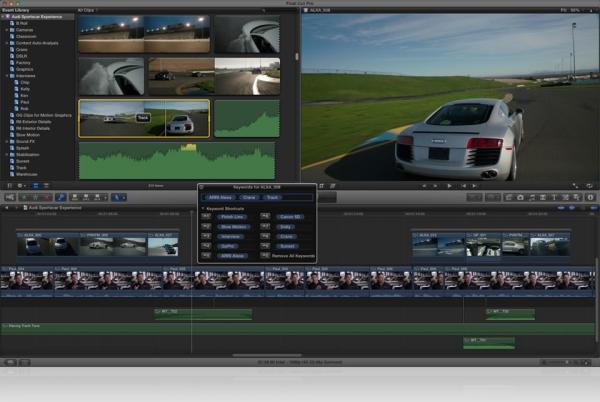Toggle Event Library visibility button
The height and width of the screenshot is (402, 600).
pyautogui.click(x=10, y=186)
